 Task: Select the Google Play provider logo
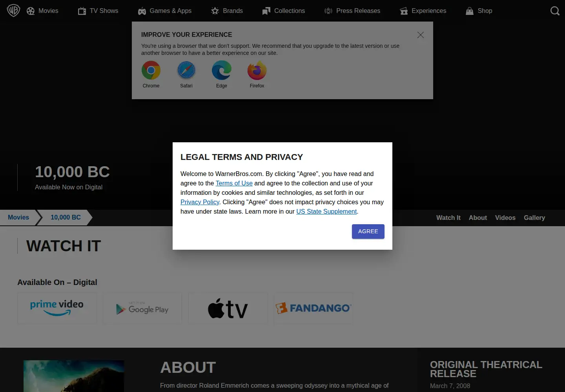[142, 308]
